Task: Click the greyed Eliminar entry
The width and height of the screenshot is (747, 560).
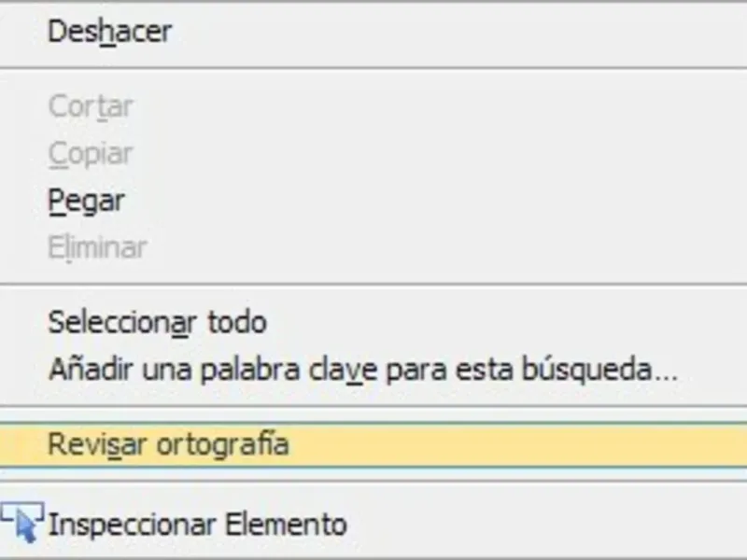Action: pos(373,247)
